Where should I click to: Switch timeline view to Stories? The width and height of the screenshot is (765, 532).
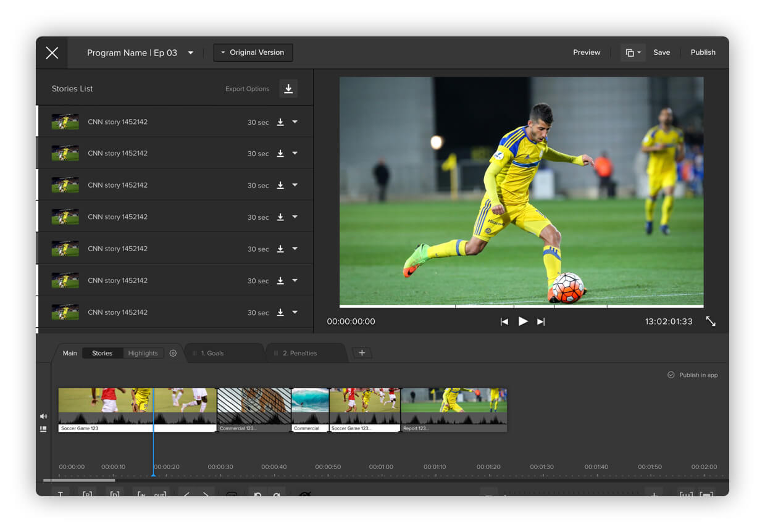[102, 354]
